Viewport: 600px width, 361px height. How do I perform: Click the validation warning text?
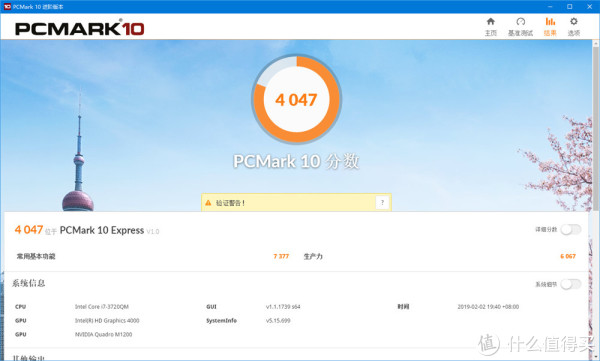pos(230,203)
